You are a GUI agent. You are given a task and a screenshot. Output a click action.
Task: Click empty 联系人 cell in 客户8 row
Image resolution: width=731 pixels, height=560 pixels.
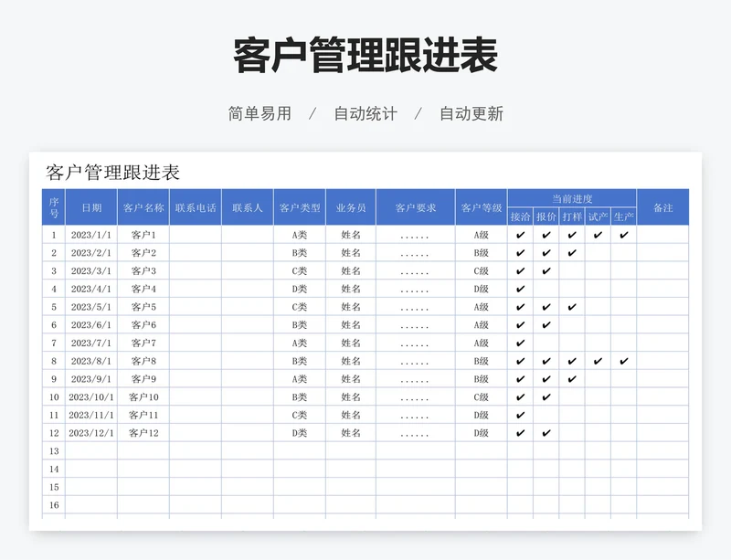click(248, 361)
